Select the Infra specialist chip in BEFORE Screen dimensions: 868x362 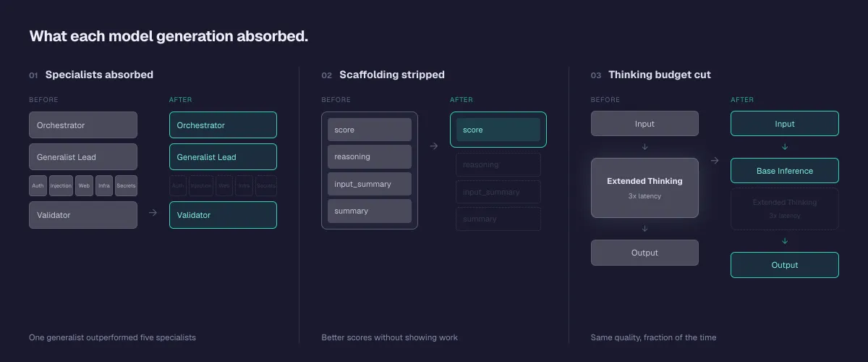click(x=104, y=186)
